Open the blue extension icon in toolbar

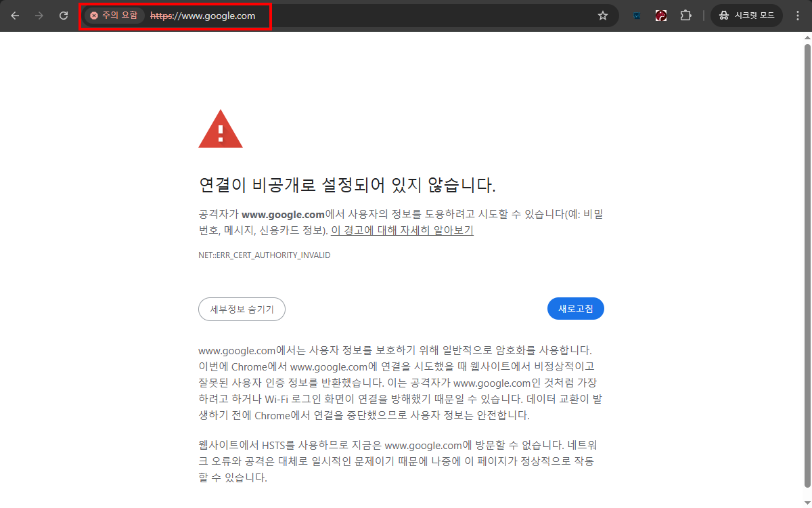pyautogui.click(x=637, y=16)
